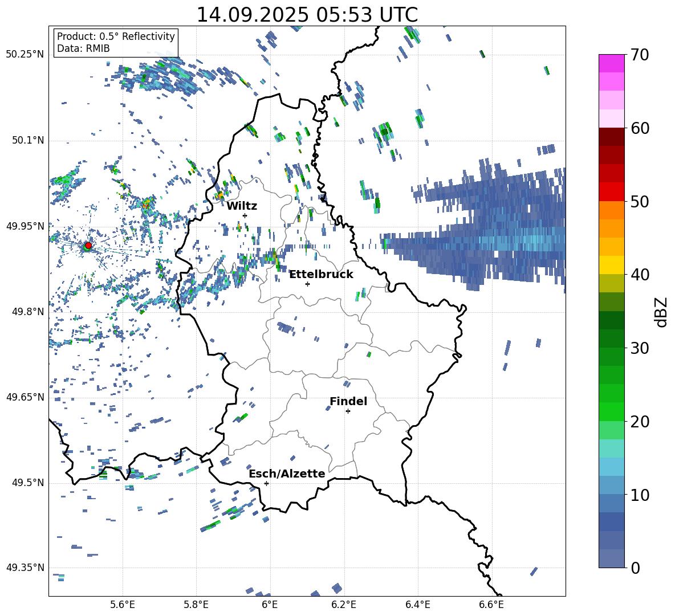
Task: Click colorbar tick label 10
Action: point(640,495)
